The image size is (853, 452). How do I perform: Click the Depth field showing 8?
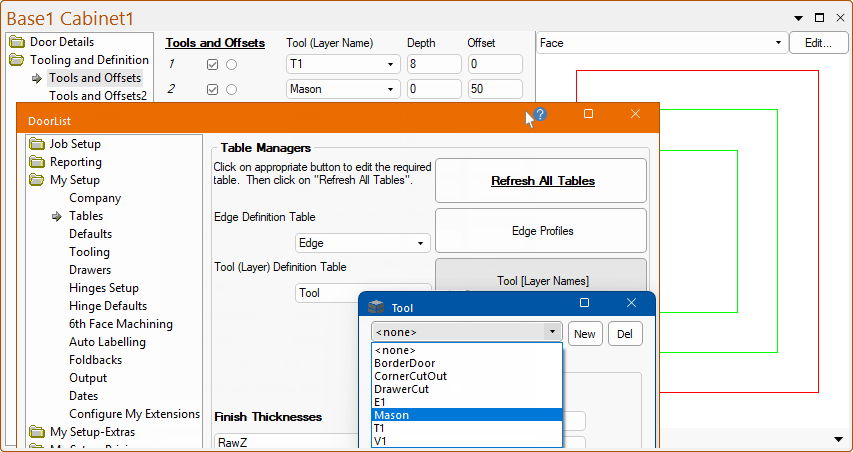coord(434,64)
